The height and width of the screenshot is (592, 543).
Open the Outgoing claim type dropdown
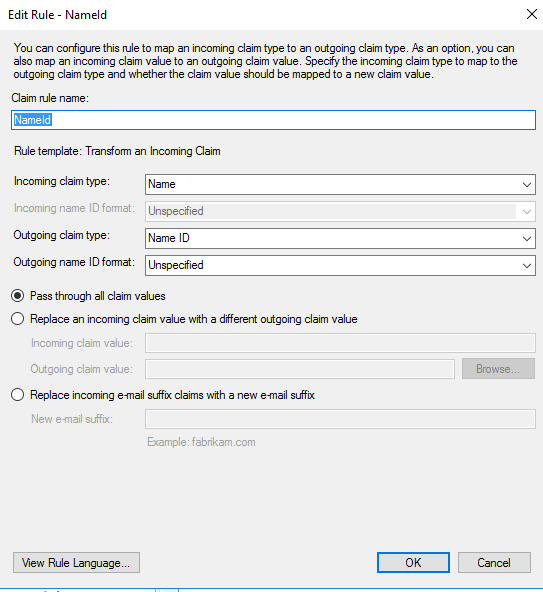(x=340, y=238)
